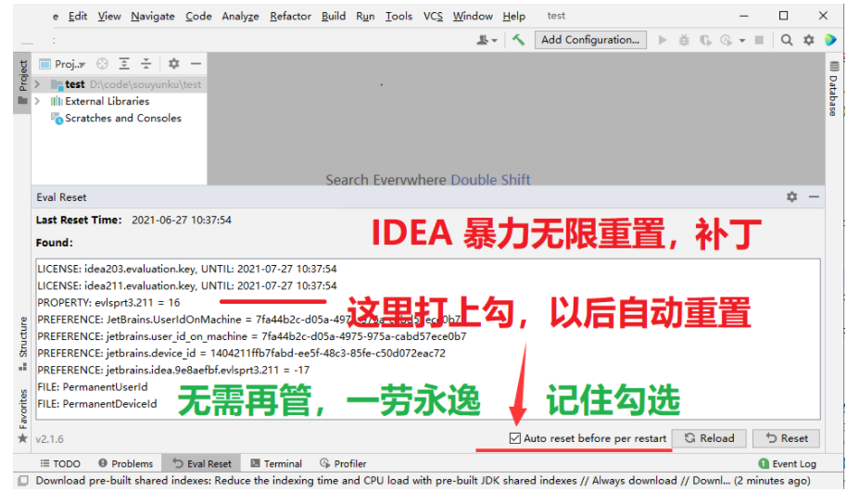Click the jetbrains.device_id preference line
The width and height of the screenshot is (847, 504).
[x=242, y=353]
